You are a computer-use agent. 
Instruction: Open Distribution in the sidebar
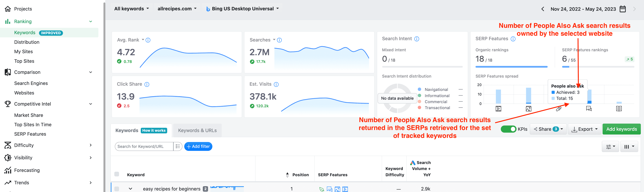27,42
